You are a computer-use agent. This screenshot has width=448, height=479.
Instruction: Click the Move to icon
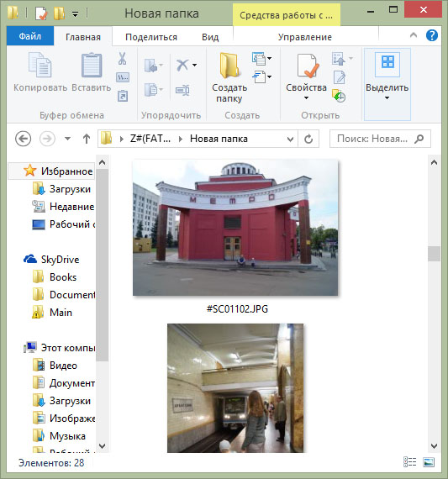click(x=151, y=66)
